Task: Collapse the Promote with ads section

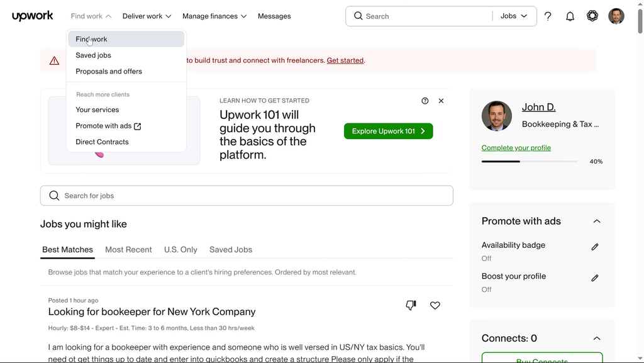Action: (596, 221)
